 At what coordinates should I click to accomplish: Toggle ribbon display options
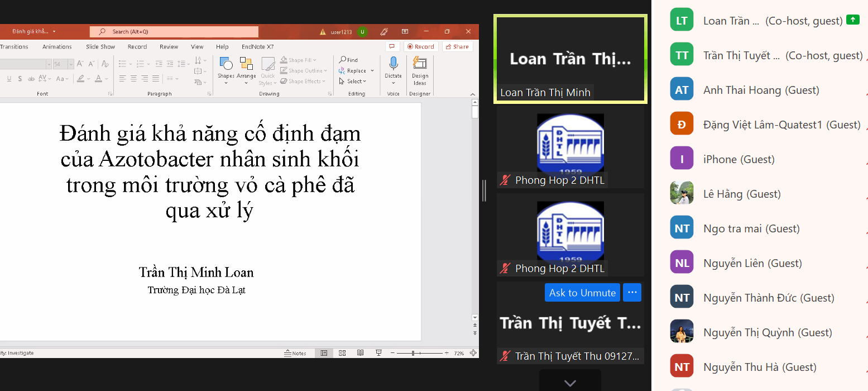point(405,32)
